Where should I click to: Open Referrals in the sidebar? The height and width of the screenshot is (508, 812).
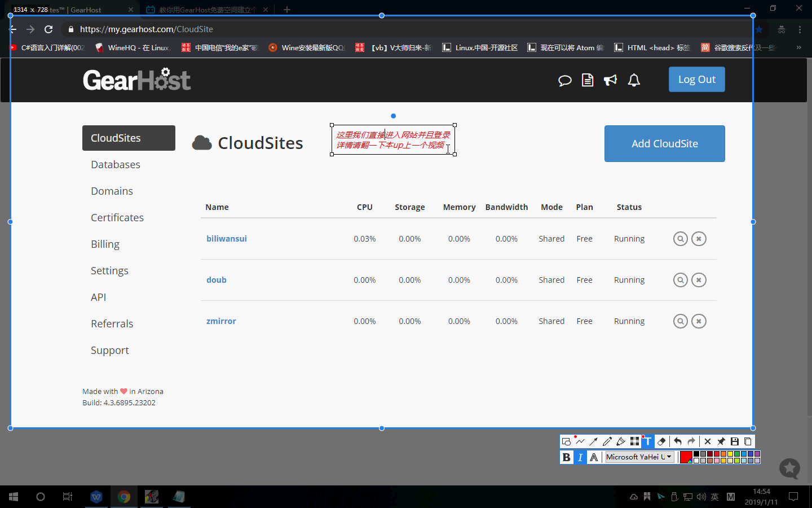coord(112,323)
